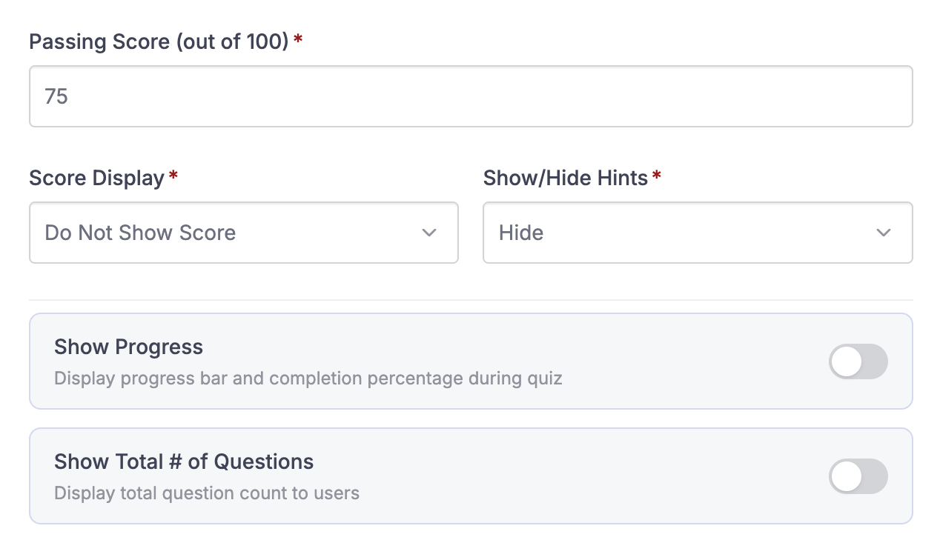Click the value 75 in Passing Score

coord(56,96)
